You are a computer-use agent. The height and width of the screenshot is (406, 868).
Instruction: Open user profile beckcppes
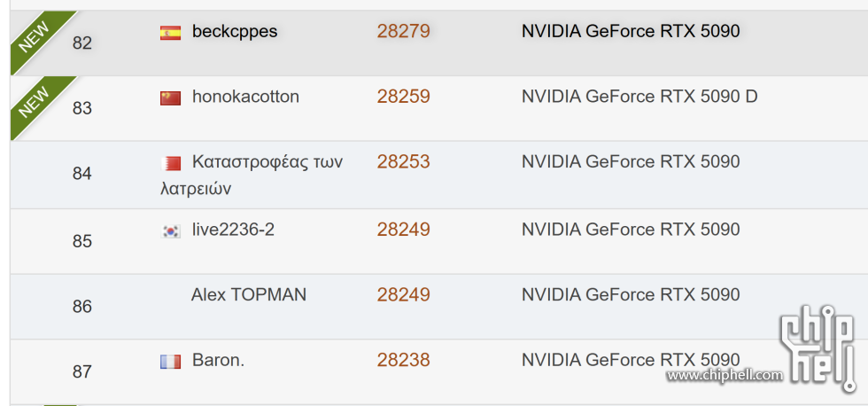click(x=235, y=32)
